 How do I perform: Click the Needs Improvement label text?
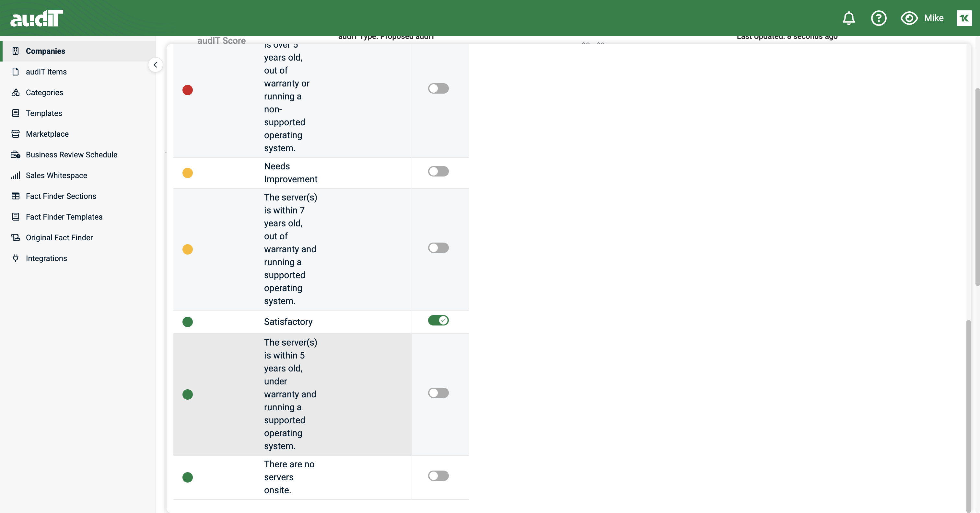291,173
